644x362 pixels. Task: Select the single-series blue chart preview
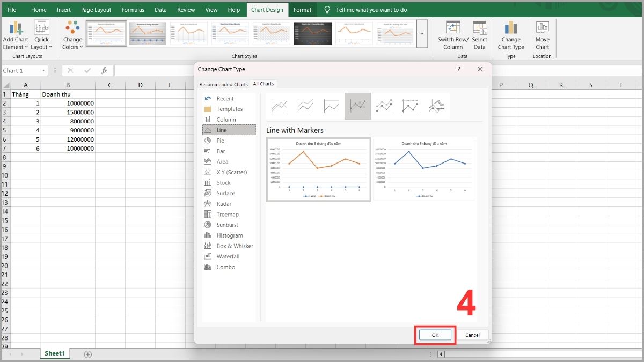[x=424, y=169]
